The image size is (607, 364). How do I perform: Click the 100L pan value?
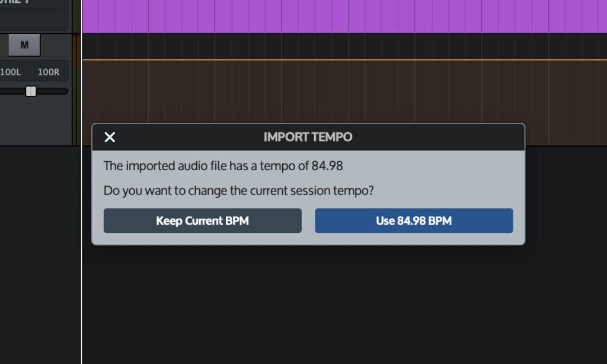11,72
